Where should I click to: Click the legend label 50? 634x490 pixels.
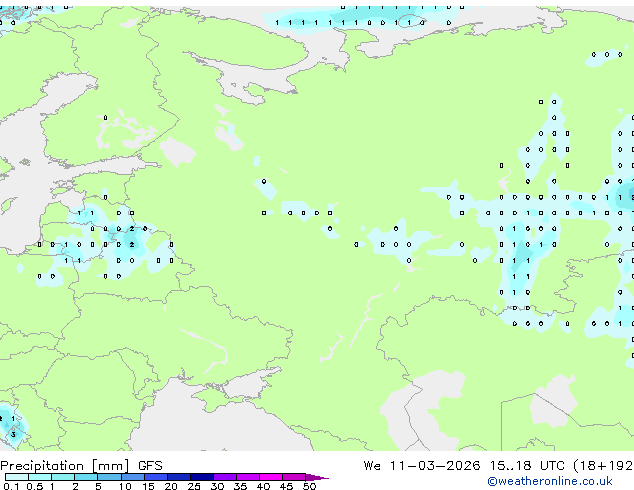[309, 486]
